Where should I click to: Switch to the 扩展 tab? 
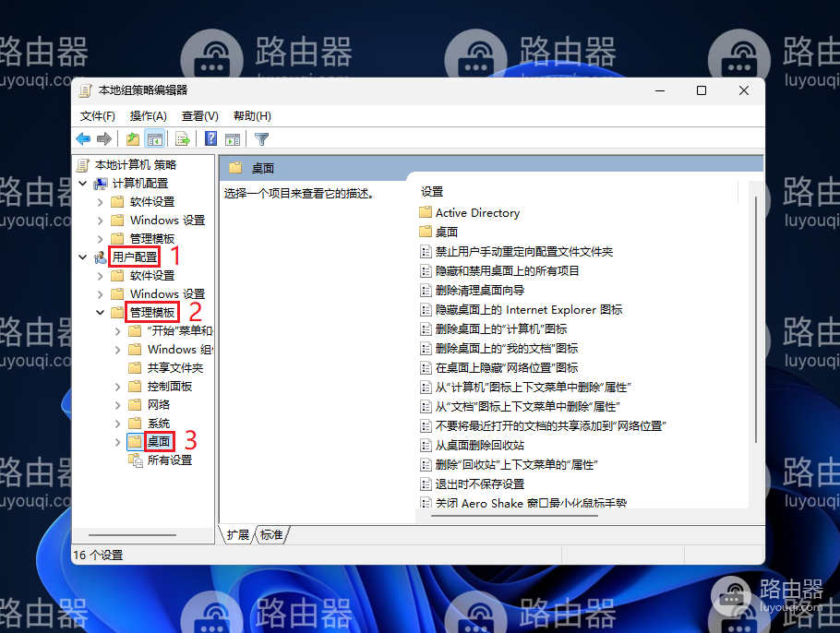pos(237,535)
